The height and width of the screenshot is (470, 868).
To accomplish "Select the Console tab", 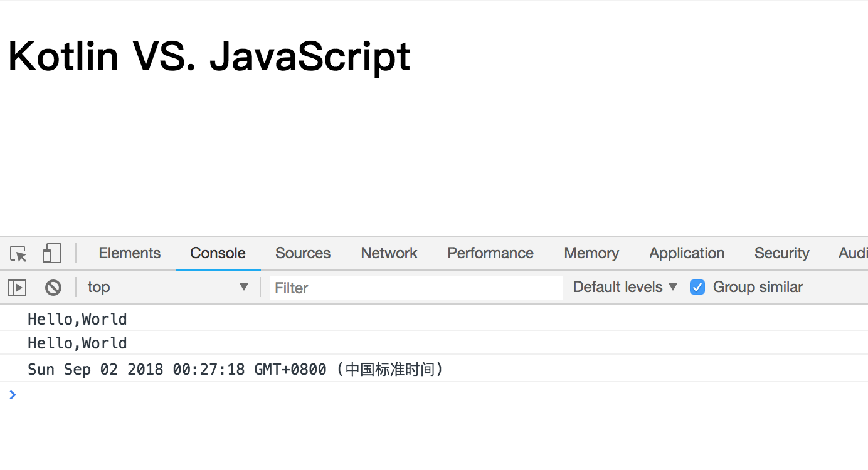I will click(x=218, y=253).
